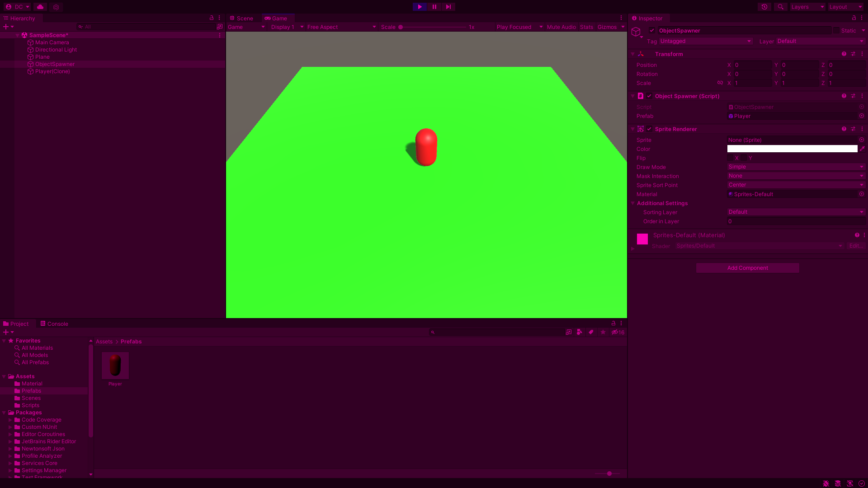Image resolution: width=868 pixels, height=488 pixels.
Task: Click the Hierarchy panel lock icon
Action: click(211, 18)
